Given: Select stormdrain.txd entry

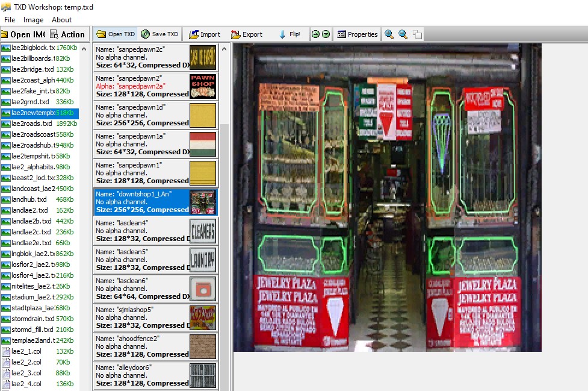Looking at the screenshot, I should tap(40, 319).
